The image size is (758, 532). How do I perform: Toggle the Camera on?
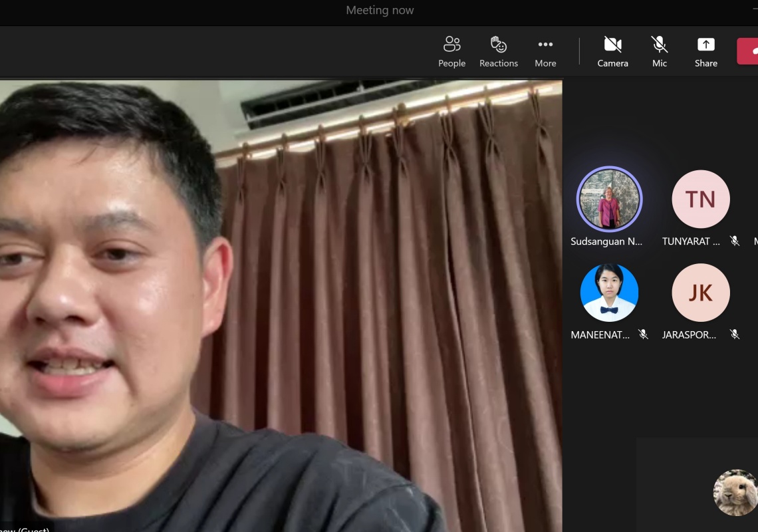[x=612, y=52]
